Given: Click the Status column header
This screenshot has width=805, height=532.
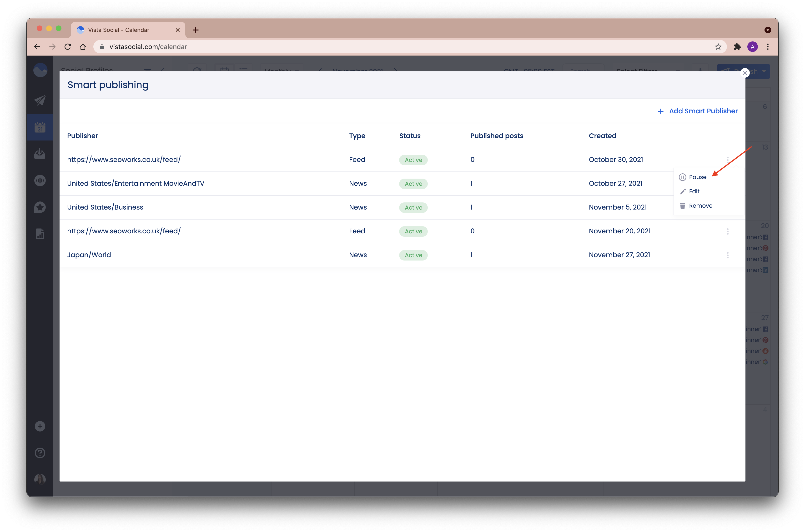Looking at the screenshot, I should pyautogui.click(x=410, y=136).
